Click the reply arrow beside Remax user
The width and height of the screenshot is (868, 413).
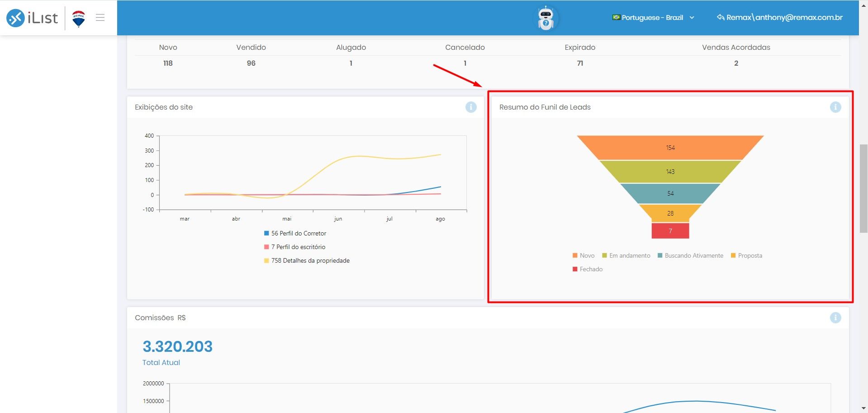721,17
